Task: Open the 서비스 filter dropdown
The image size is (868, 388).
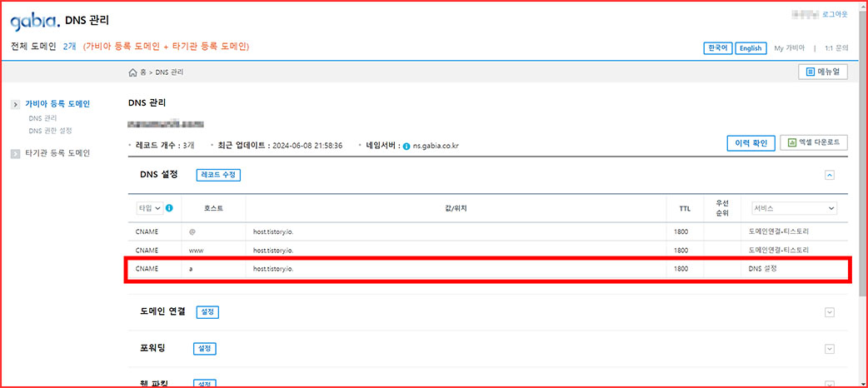Action: coord(794,208)
